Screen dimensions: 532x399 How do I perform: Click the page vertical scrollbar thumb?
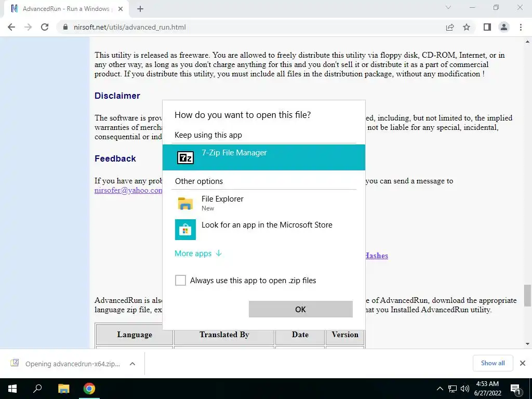pos(527,295)
